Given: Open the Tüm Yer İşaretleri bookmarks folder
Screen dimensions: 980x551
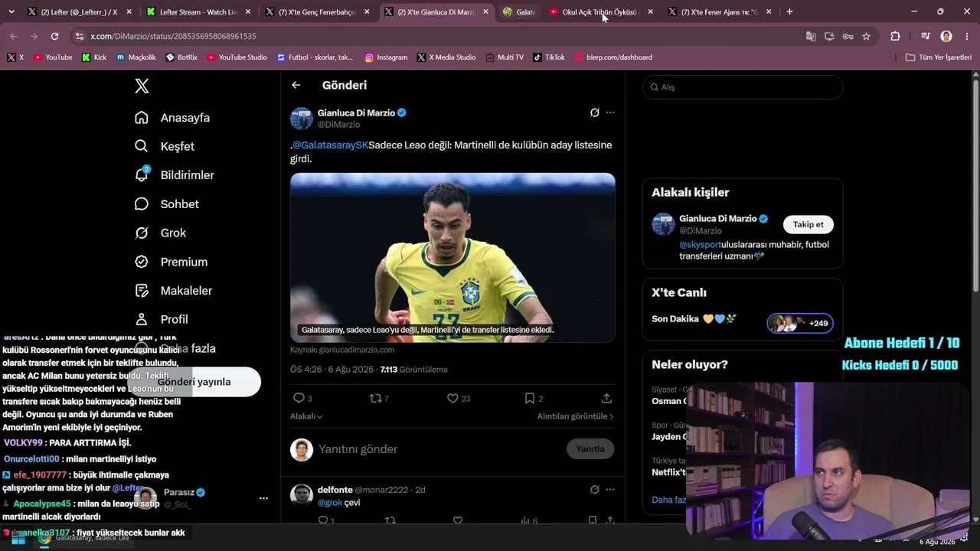Looking at the screenshot, I should tap(938, 57).
